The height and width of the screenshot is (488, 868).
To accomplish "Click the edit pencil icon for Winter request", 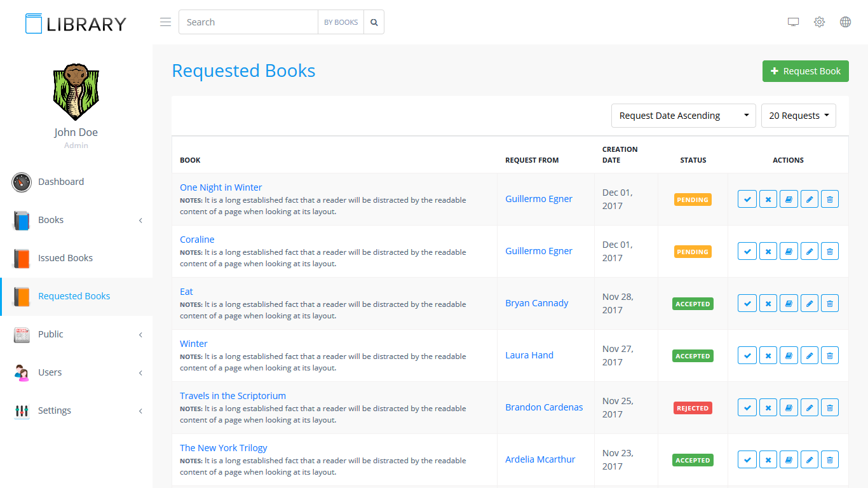I will (809, 355).
